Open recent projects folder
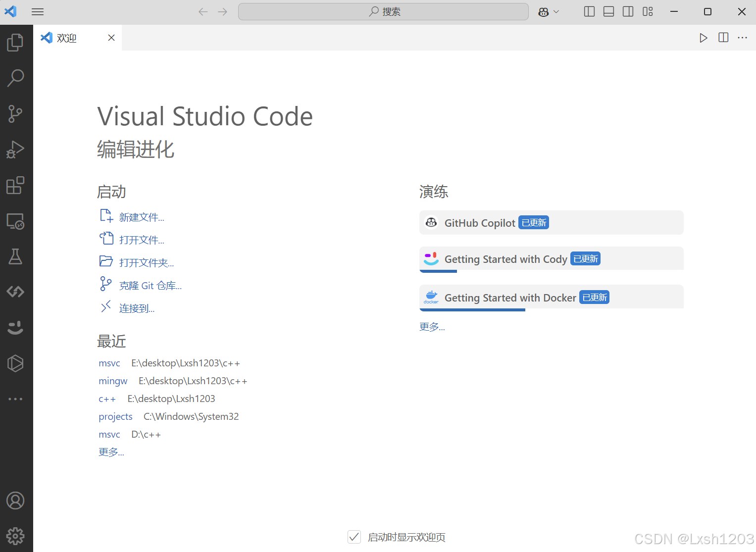The image size is (756, 552). coord(115,417)
